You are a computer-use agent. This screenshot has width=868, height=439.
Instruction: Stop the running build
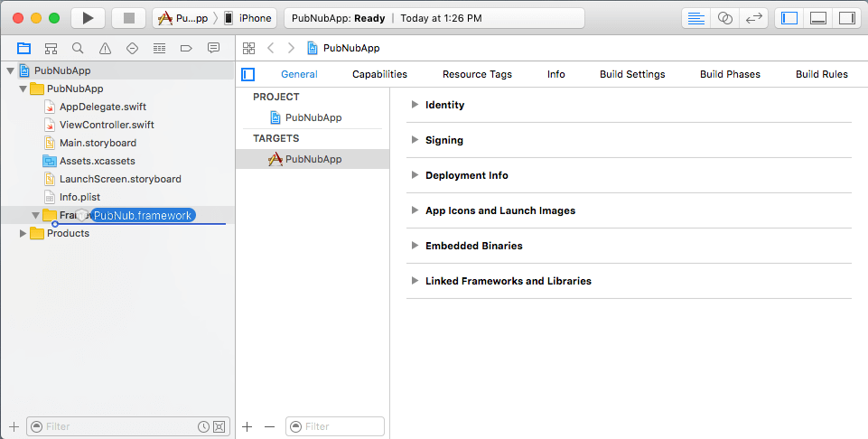[x=129, y=18]
